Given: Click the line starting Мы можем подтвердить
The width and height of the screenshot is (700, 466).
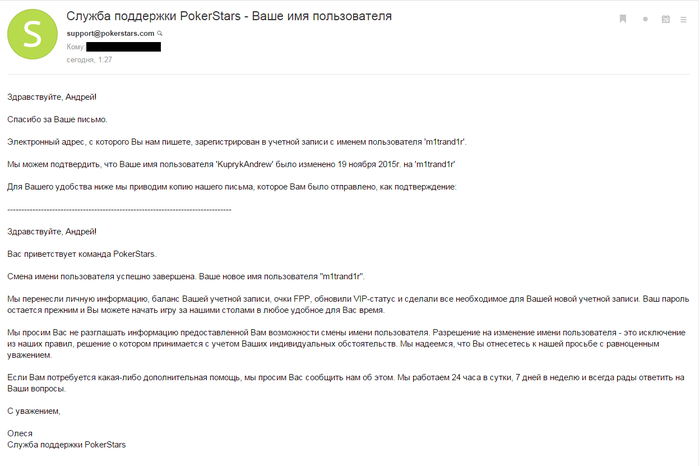Looking at the screenshot, I should [x=230, y=164].
